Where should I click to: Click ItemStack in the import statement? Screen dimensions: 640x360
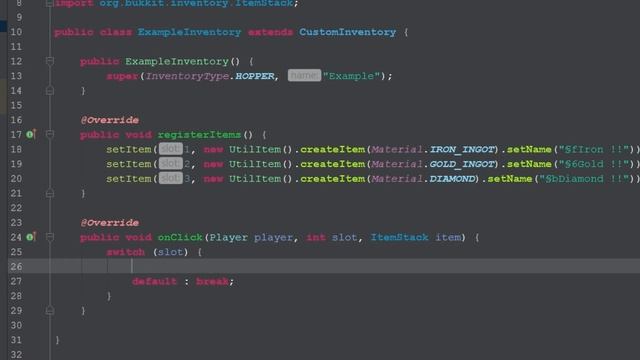pyautogui.click(x=264, y=3)
